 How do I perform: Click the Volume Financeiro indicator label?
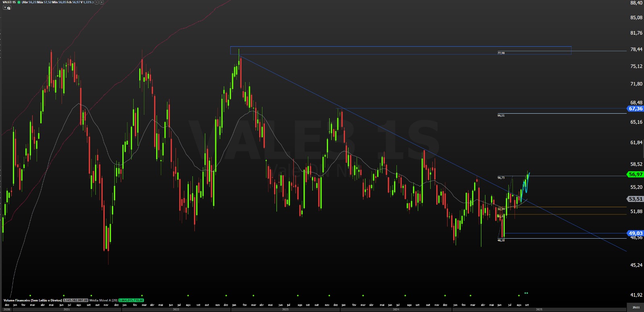click(33, 300)
